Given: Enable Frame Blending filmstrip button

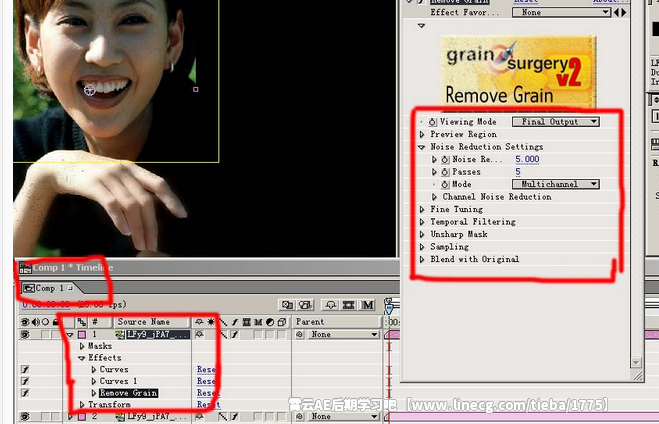Looking at the screenshot, I should pos(348,305).
